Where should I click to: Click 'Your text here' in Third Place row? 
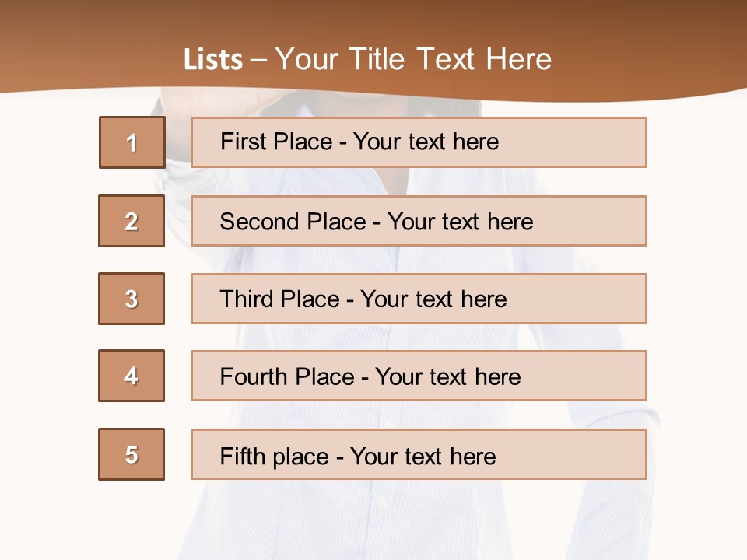click(433, 299)
